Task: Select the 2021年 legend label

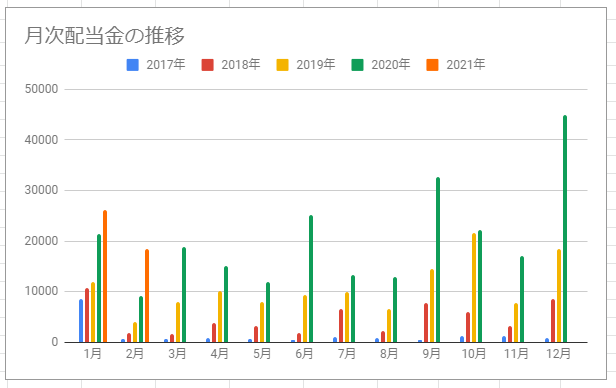Action: [x=466, y=64]
